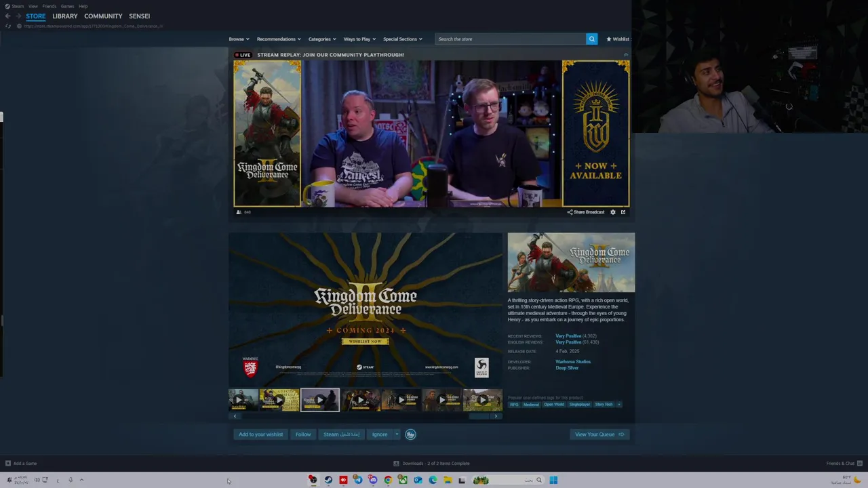Image resolution: width=868 pixels, height=488 pixels.
Task: Click View Your Queue button
Action: [599, 434]
